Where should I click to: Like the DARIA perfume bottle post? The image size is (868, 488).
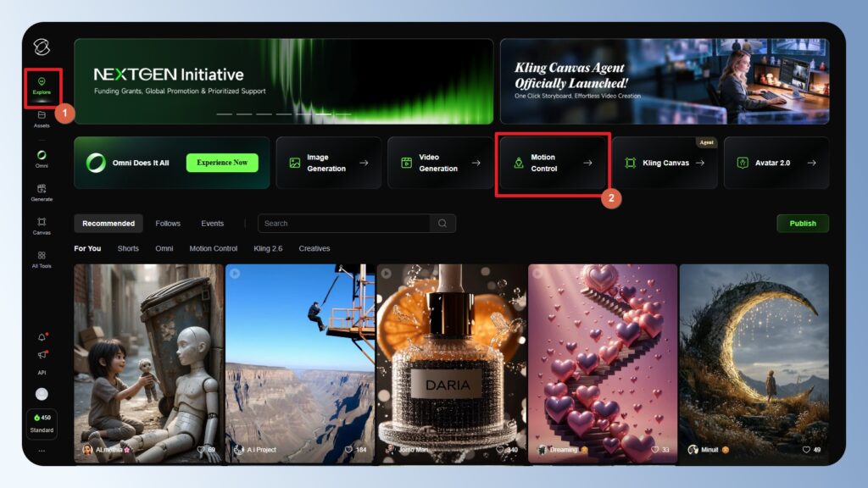501,449
